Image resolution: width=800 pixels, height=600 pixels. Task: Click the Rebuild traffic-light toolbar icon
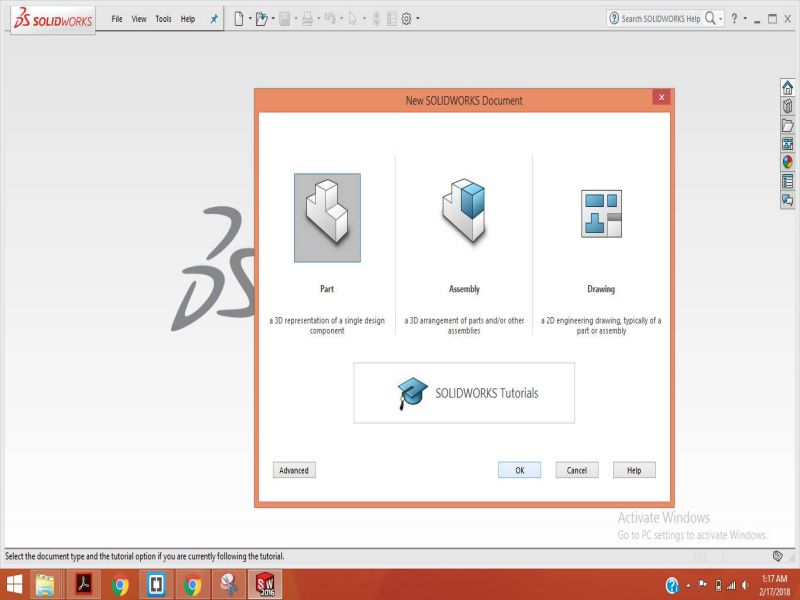coord(377,19)
